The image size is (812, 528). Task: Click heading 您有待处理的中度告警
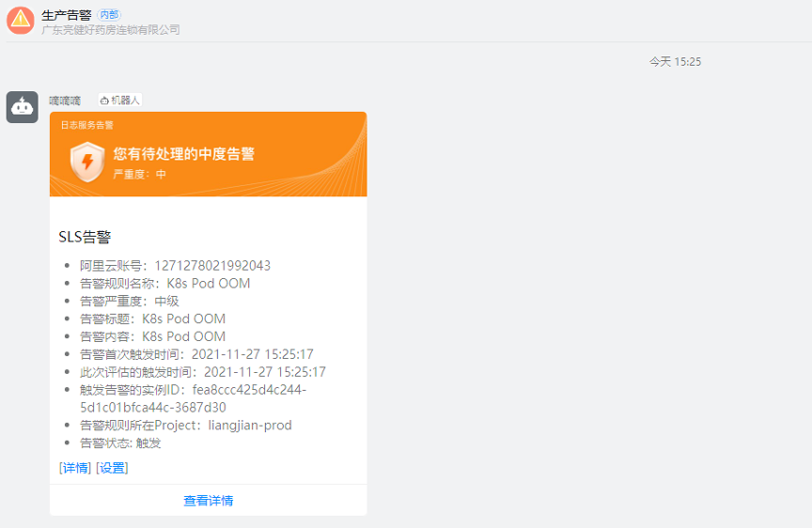point(184,154)
